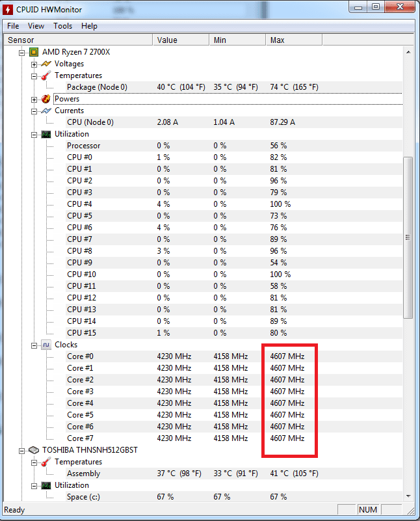Select the CPU #10 row
Image resolution: width=420 pixels, height=521 pixels.
tap(234, 274)
